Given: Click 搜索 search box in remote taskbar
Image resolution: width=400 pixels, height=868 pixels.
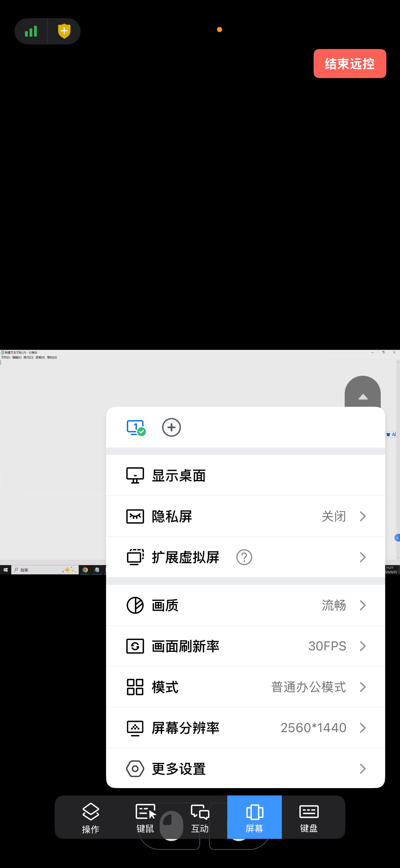Looking at the screenshot, I should [45, 570].
